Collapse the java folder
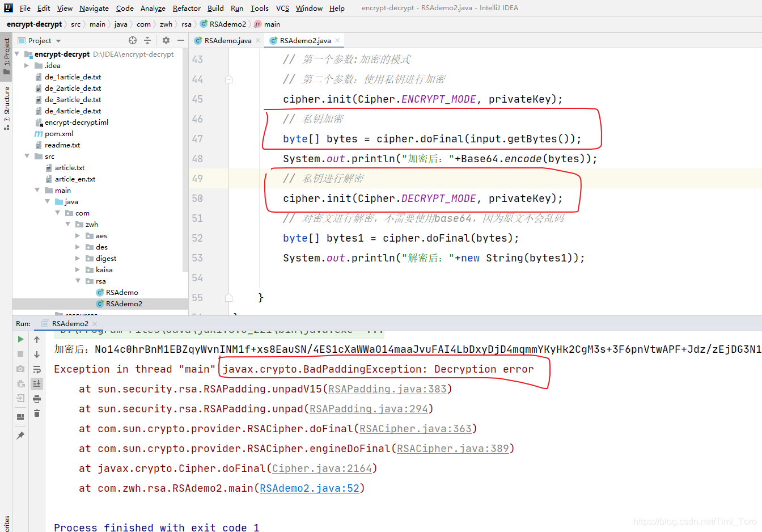The width and height of the screenshot is (762, 532). 47,201
